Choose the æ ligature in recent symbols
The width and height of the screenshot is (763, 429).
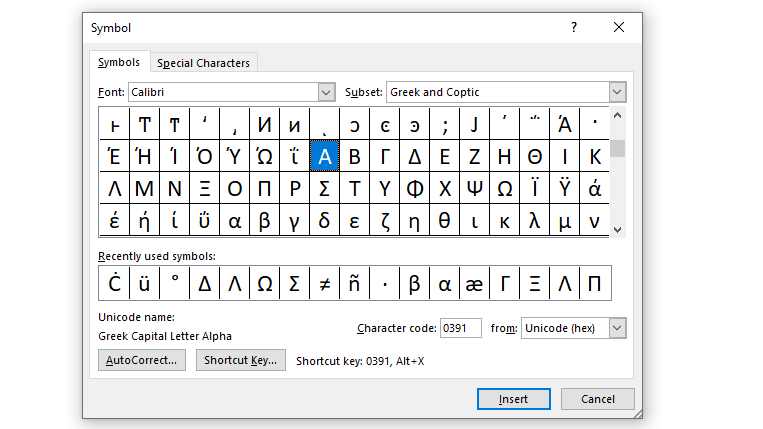click(x=474, y=284)
